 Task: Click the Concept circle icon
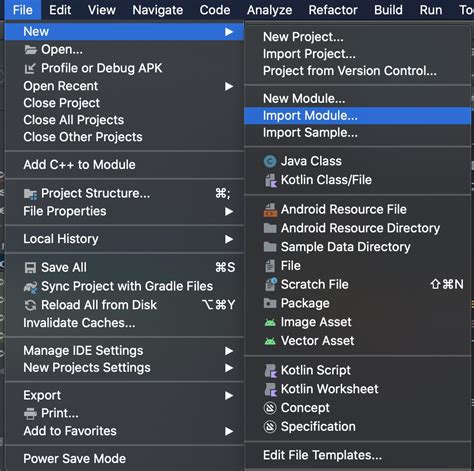(x=270, y=408)
